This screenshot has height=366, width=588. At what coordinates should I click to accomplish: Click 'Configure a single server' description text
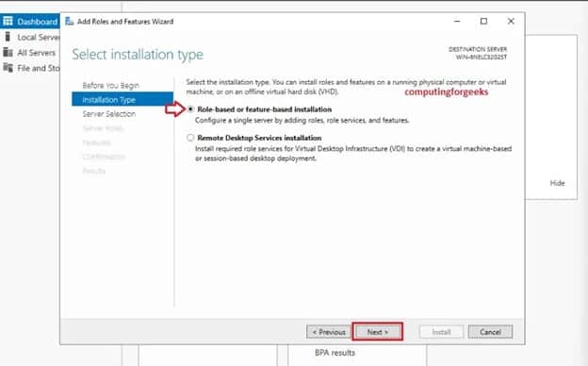pyautogui.click(x=302, y=121)
